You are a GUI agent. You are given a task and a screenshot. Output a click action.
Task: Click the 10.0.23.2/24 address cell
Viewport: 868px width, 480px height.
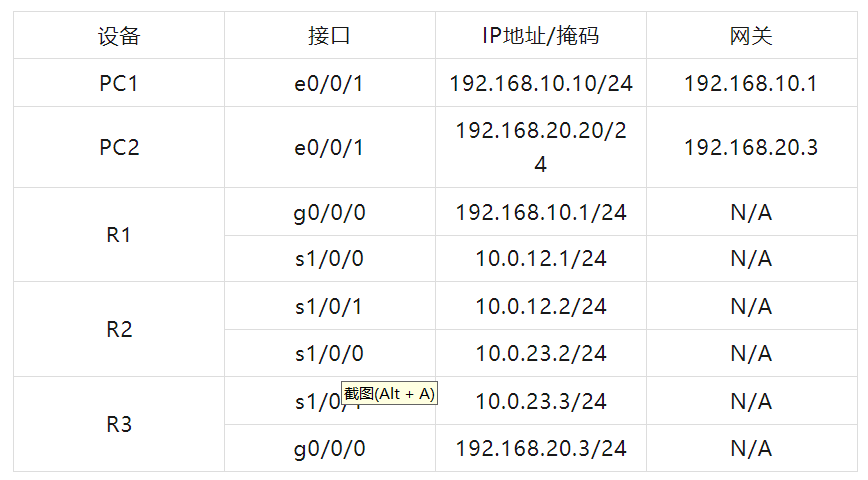click(540, 353)
